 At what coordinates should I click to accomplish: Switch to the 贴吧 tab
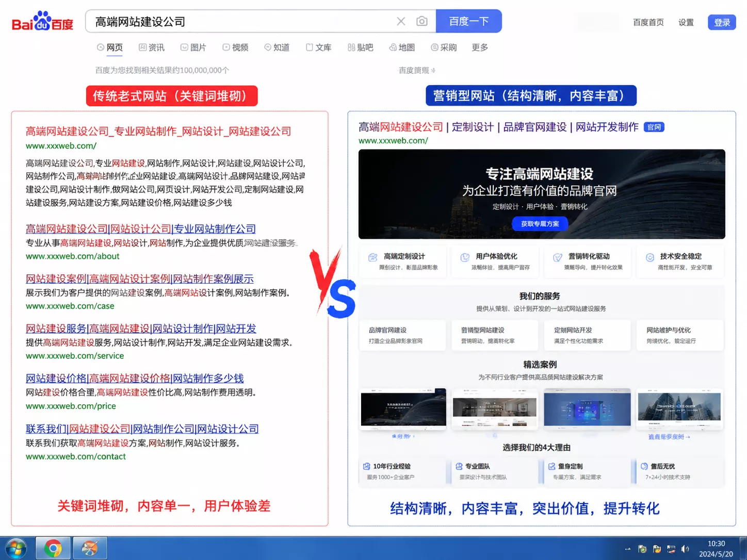(x=360, y=47)
